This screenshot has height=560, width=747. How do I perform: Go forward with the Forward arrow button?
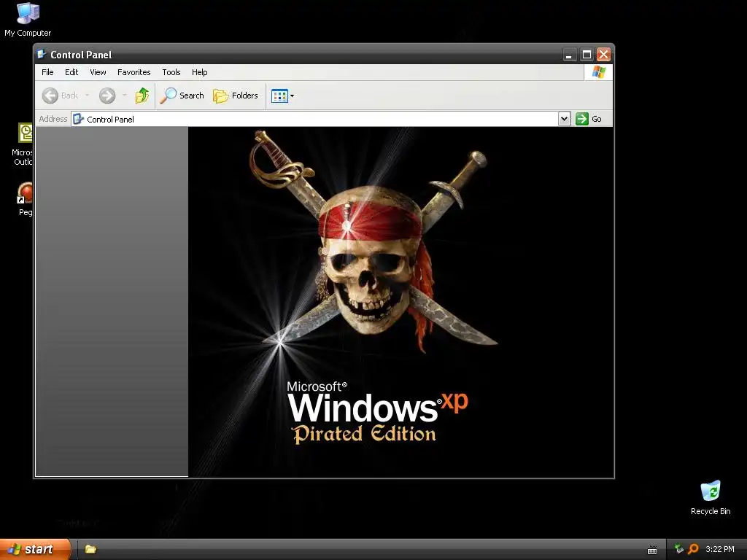pos(107,96)
